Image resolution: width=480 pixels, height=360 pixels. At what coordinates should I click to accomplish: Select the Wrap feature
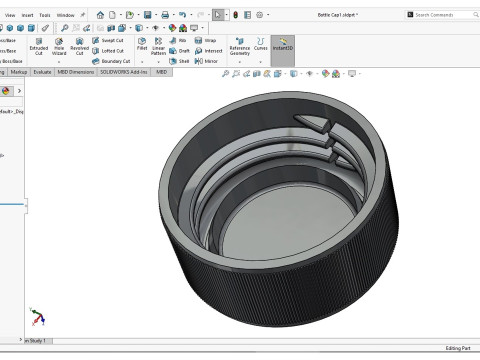205,40
